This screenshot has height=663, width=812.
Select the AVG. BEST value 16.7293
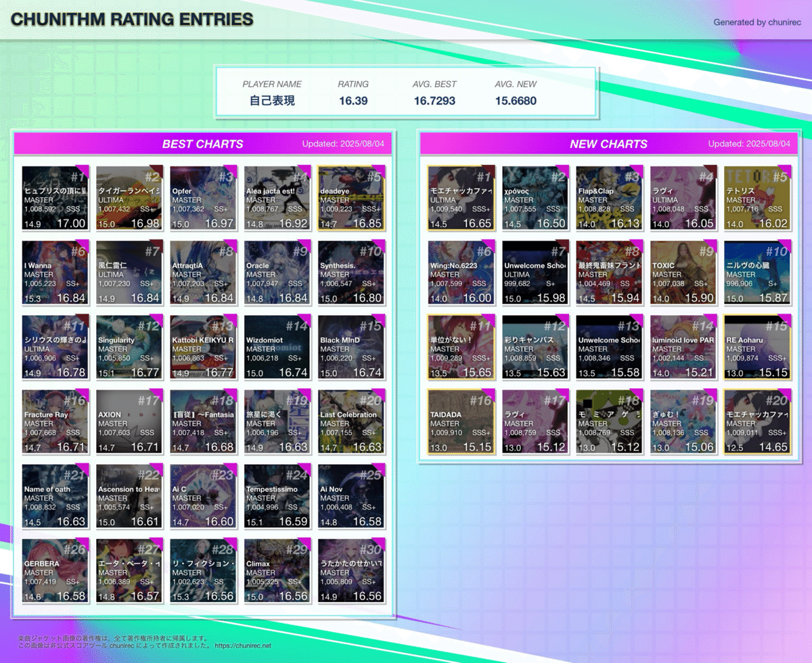click(434, 101)
